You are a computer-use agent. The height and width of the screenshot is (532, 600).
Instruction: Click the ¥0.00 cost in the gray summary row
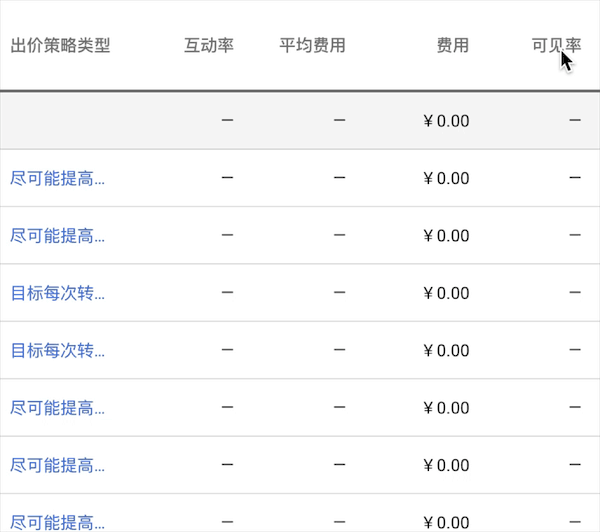tap(446, 121)
